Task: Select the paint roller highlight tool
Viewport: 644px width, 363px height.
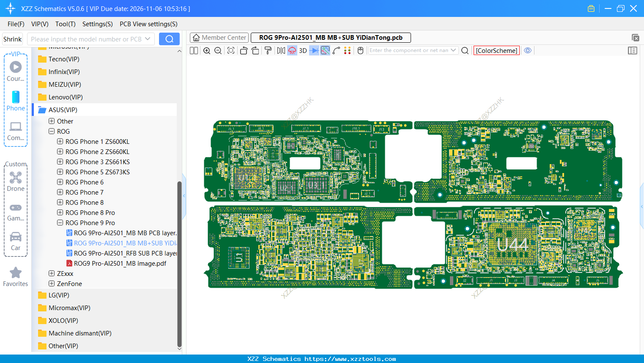Action: (268, 50)
